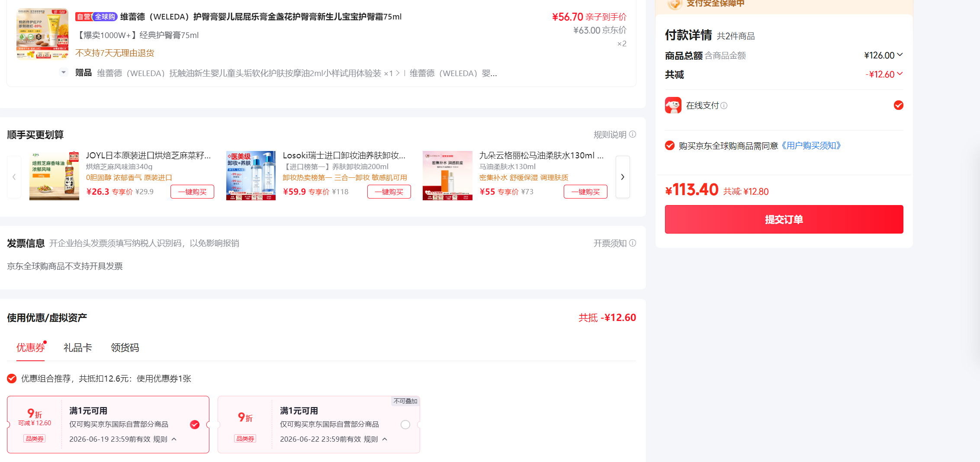Switch to the 优惠券 tab
This screenshot has width=980, height=462.
[x=30, y=347]
